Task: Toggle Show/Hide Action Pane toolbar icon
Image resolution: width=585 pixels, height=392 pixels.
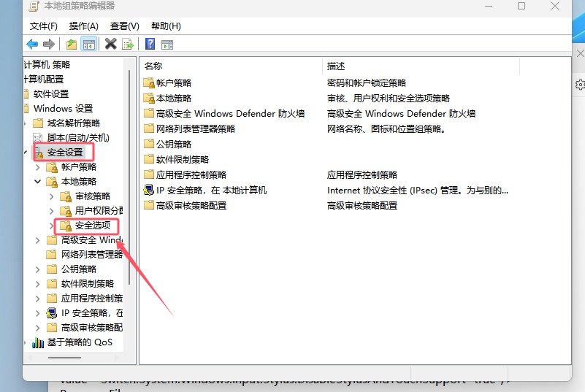Action: 167,44
